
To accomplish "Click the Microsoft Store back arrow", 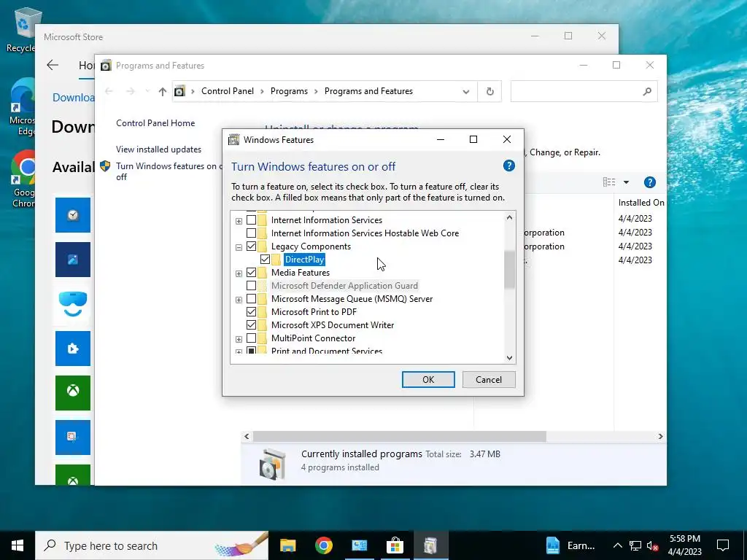I will (x=53, y=65).
